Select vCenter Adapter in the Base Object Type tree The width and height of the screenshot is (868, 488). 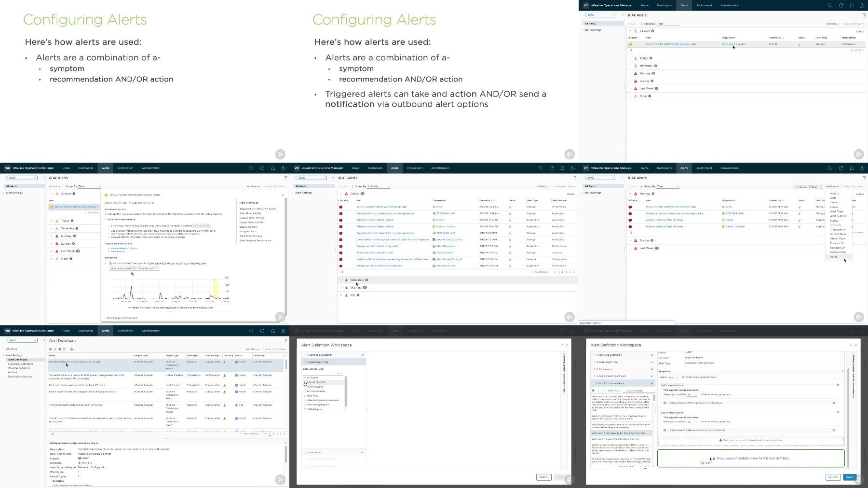tap(317, 382)
